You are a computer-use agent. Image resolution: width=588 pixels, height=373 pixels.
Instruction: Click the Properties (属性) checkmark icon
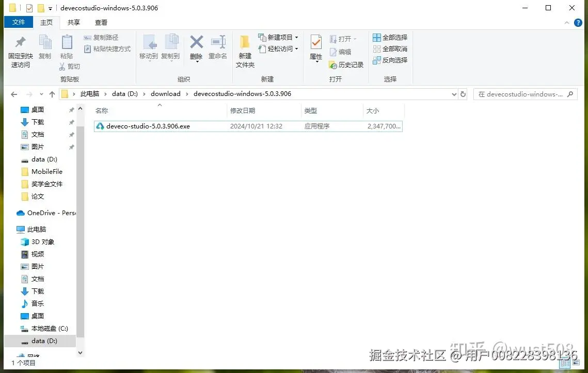coord(316,42)
